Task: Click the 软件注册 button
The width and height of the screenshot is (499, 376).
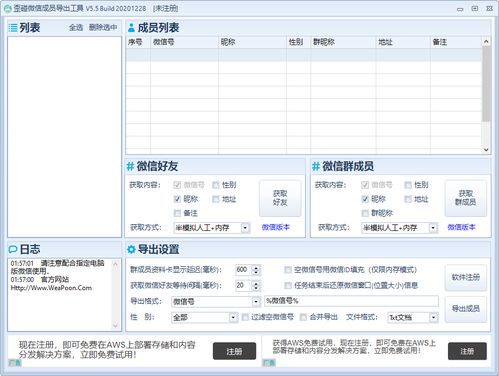Action: click(x=465, y=277)
